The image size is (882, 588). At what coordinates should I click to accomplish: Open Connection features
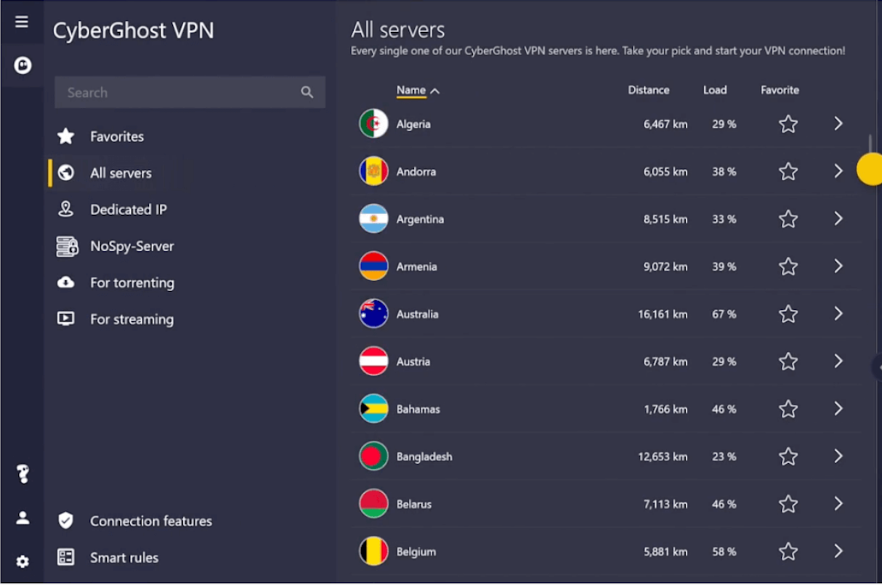[x=150, y=521]
